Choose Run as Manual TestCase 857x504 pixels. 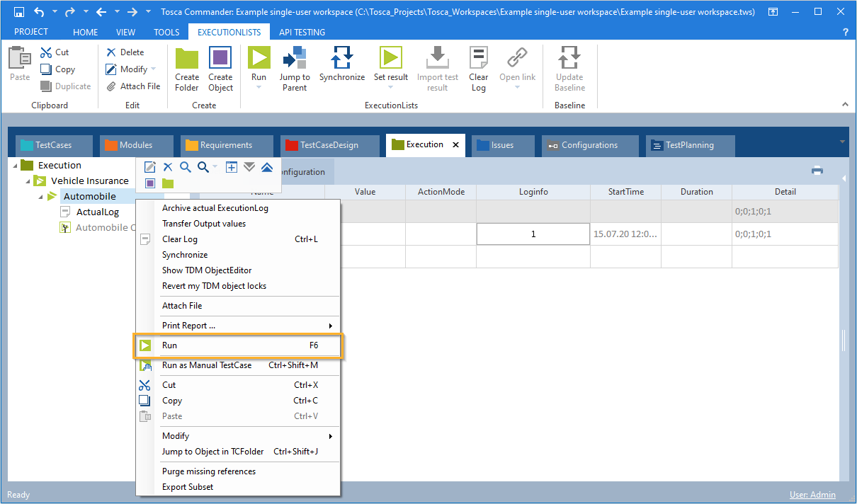click(206, 365)
